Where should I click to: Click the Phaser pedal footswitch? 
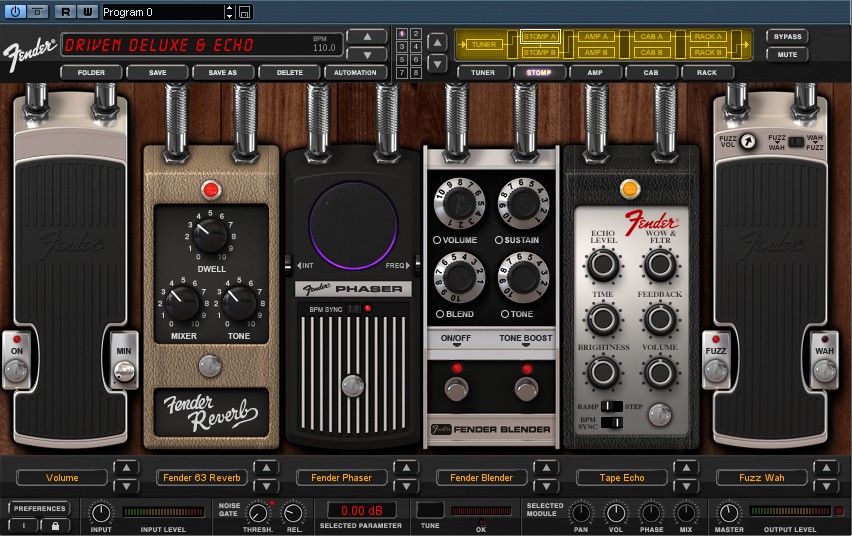point(353,385)
